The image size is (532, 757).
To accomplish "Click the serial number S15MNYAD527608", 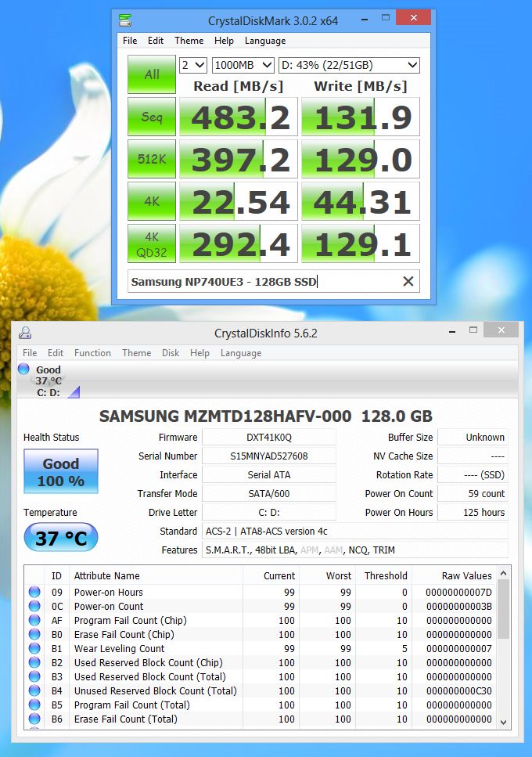I will tap(269, 456).
